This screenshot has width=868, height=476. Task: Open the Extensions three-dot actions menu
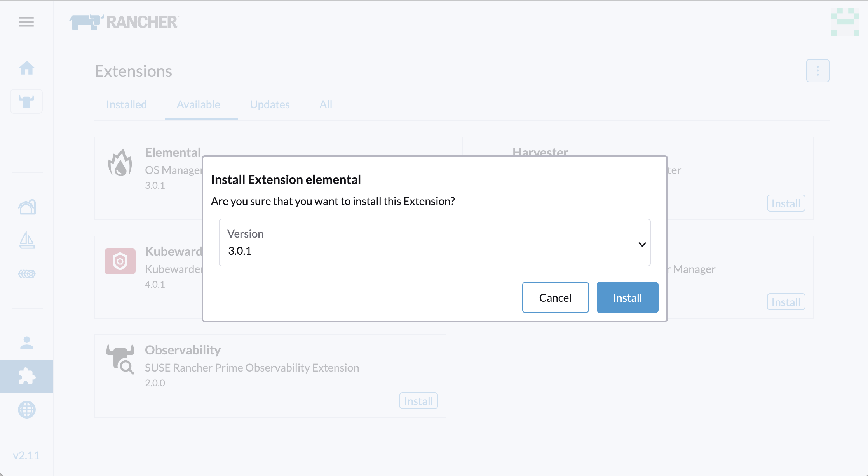(x=817, y=71)
